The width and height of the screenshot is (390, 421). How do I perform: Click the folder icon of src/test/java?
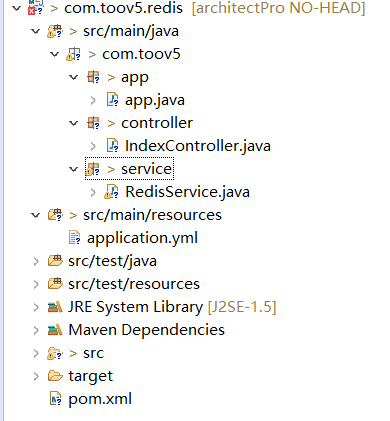[55, 261]
